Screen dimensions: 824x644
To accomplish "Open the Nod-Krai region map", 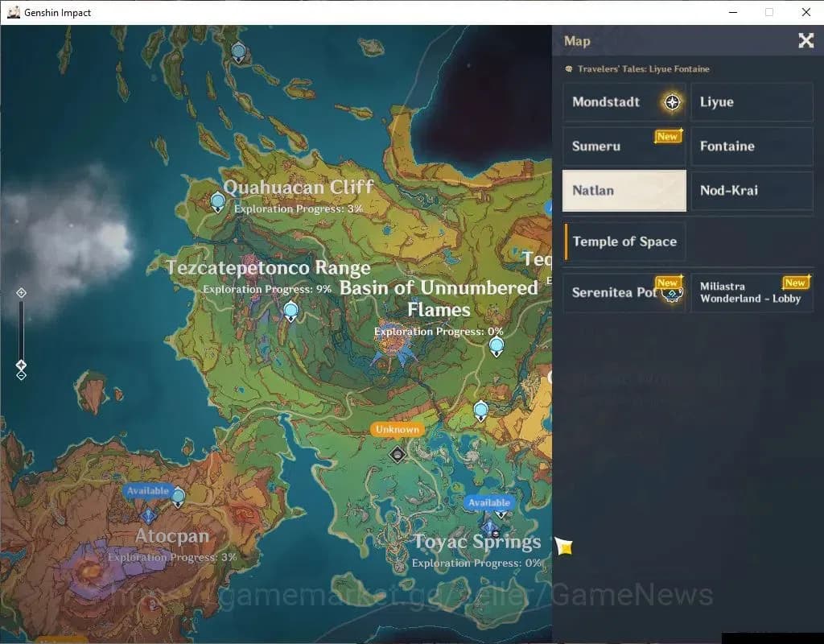I will tap(752, 190).
